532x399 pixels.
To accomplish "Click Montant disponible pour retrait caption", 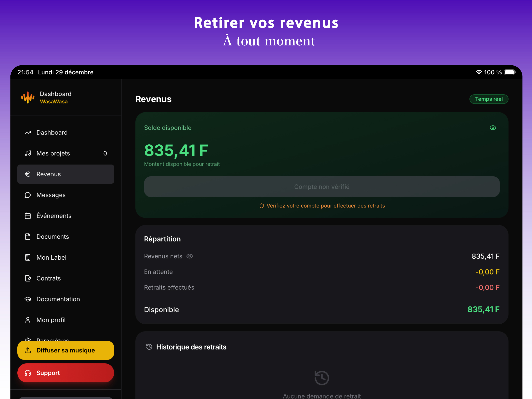I will pyautogui.click(x=182, y=164).
